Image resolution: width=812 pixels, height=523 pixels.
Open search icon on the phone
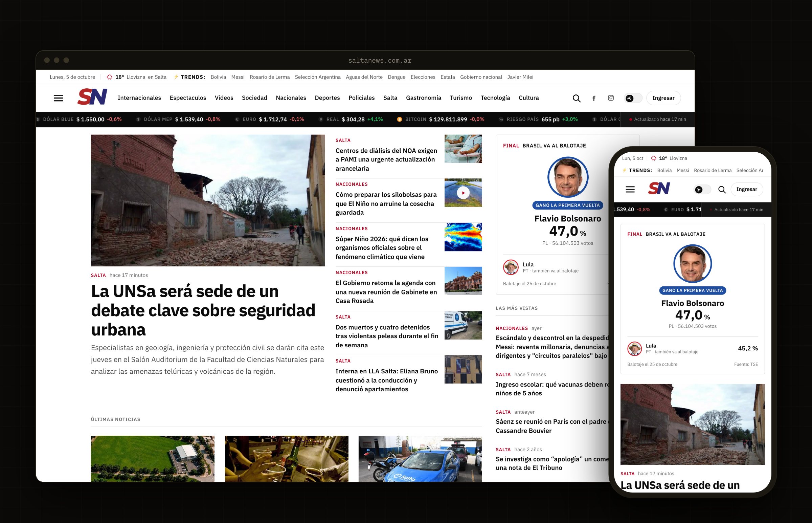(722, 190)
